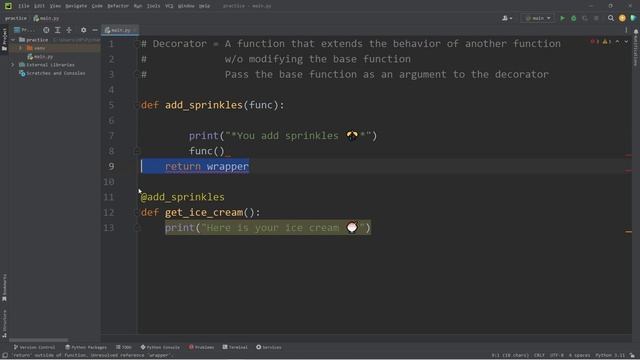Open the Services tool window
Viewport: 640px width, 360px height.
269,347
